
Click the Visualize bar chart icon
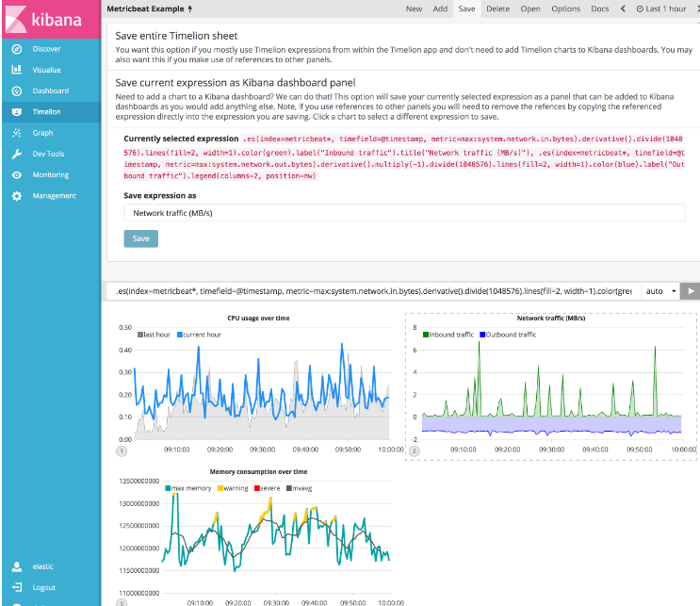[x=16, y=70]
